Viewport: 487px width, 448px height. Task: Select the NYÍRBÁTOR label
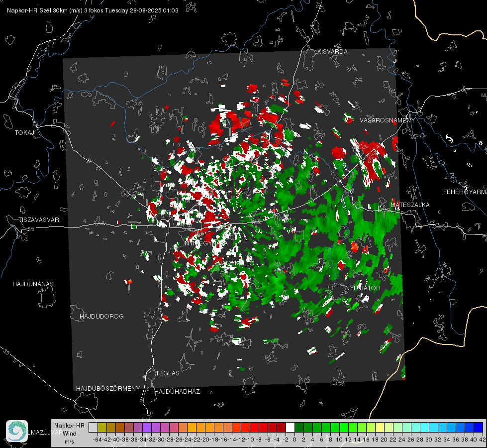tap(363, 288)
